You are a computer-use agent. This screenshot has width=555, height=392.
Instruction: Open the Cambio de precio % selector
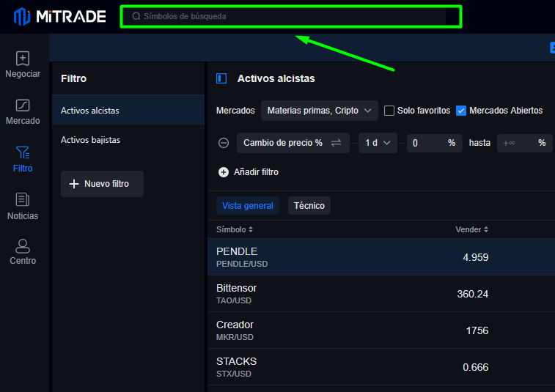(x=293, y=143)
